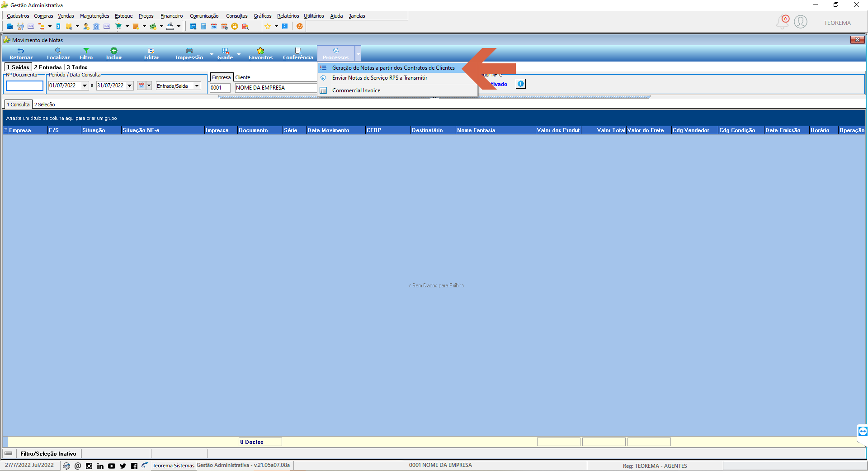The width and height of the screenshot is (868, 471).
Task: Click the calculator icon in main toolbar
Action: pos(203,26)
